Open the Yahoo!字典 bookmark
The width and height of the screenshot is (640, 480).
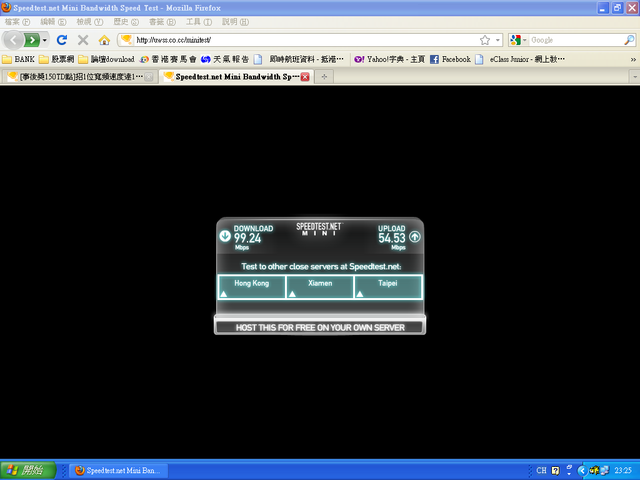(389, 59)
